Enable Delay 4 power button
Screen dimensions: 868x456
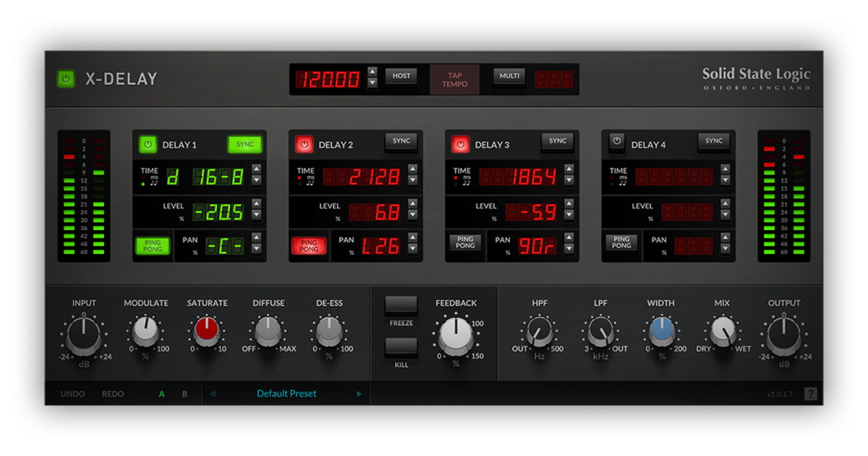[x=616, y=142]
